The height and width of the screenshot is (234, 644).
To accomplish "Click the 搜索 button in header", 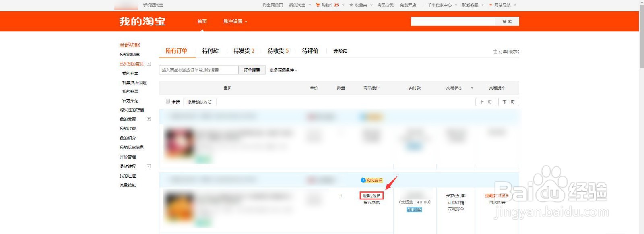I will (x=507, y=21).
